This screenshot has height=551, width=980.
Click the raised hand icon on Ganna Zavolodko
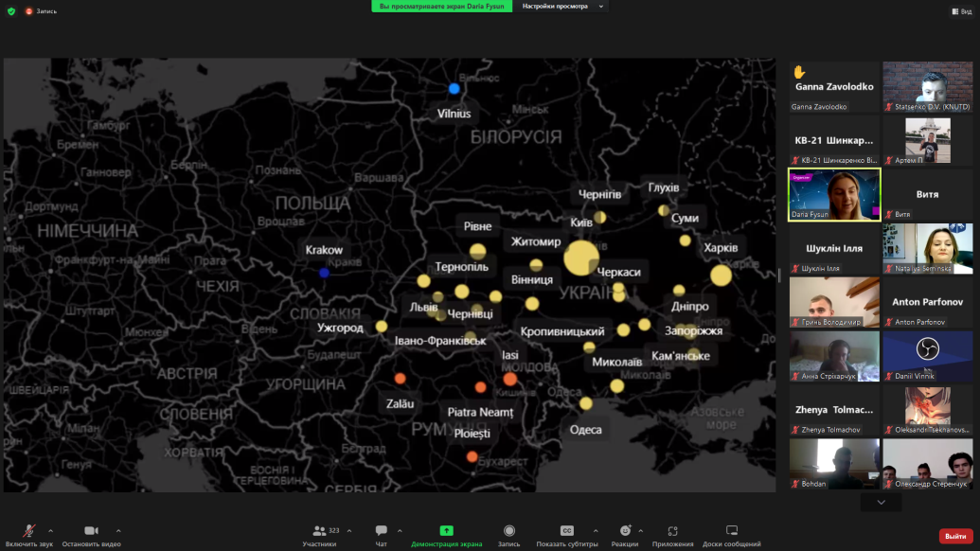click(x=799, y=73)
